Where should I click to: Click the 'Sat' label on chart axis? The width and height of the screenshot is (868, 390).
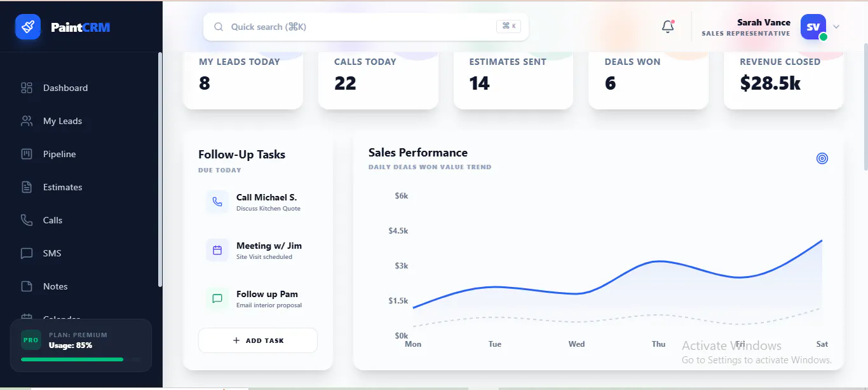click(x=822, y=344)
